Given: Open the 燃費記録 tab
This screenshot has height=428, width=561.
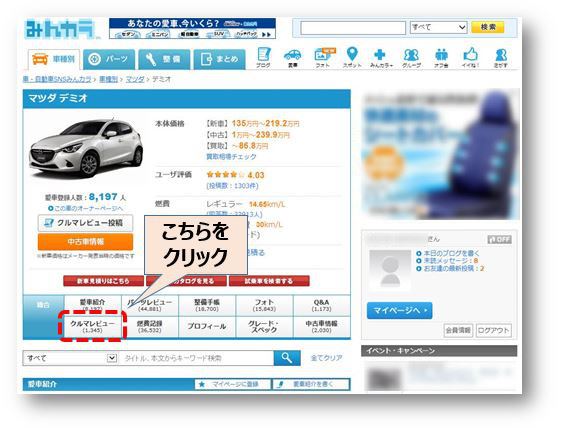Looking at the screenshot, I should coord(150,326).
